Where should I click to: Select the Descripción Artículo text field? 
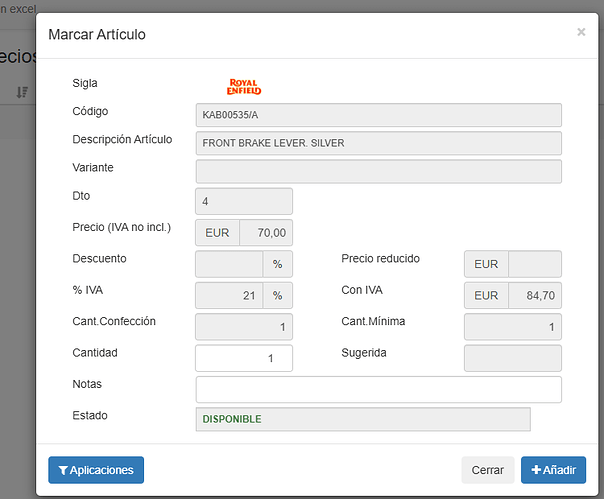tap(378, 143)
